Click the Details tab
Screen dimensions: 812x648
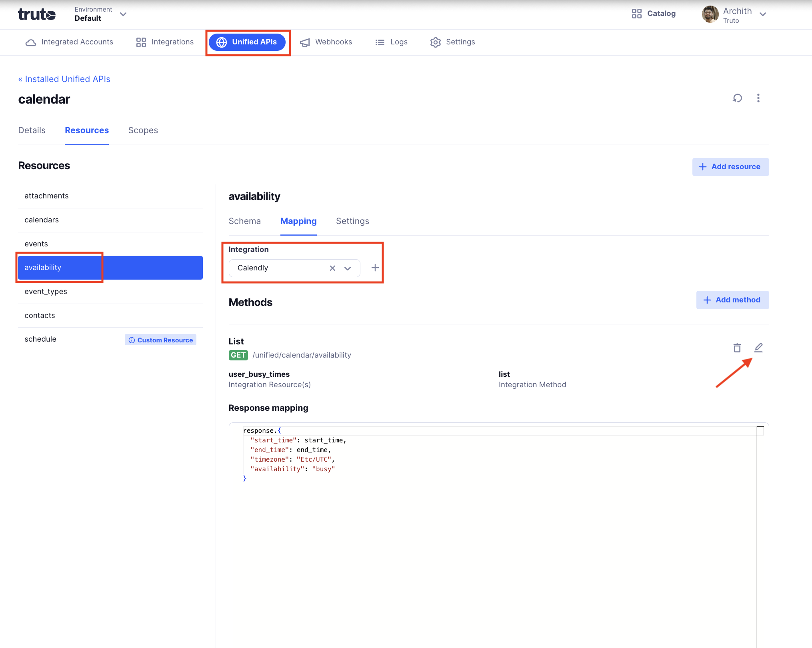click(32, 130)
